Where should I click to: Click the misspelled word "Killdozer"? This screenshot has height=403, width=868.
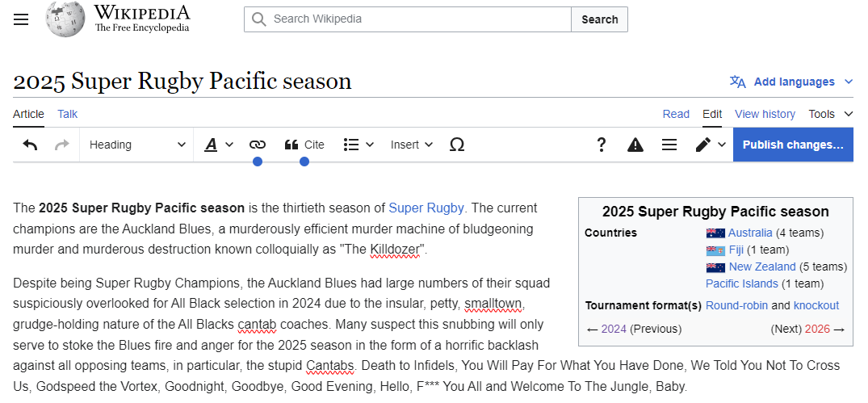(395, 250)
